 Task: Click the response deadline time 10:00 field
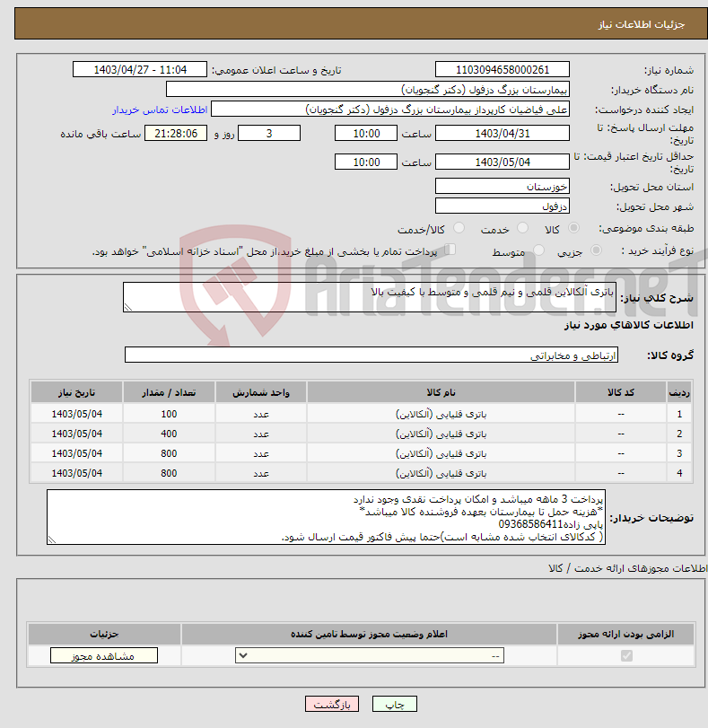coord(366,133)
